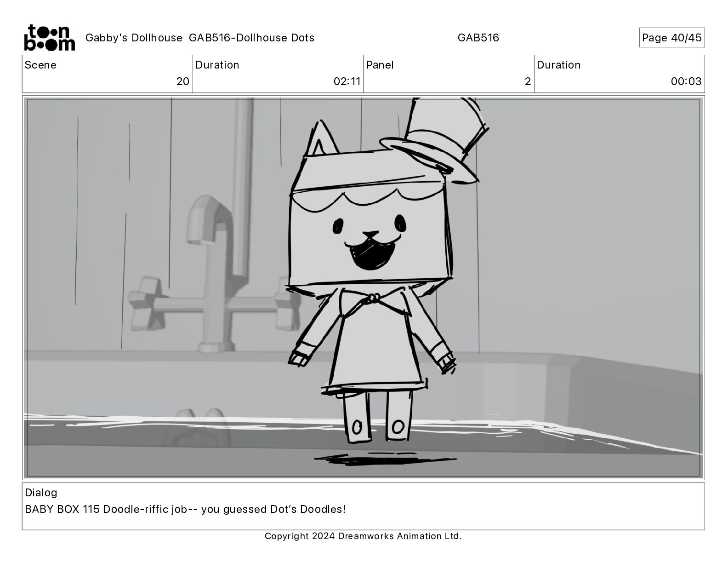Click the 'Panel' column label
This screenshot has width=728, height=563.
(x=380, y=65)
